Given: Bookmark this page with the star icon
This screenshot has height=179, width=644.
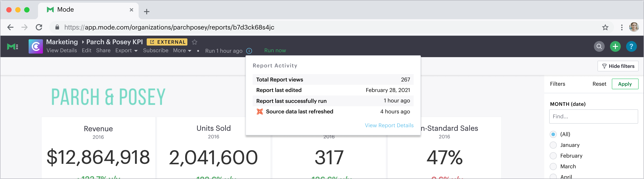Looking at the screenshot, I should pos(605,27).
